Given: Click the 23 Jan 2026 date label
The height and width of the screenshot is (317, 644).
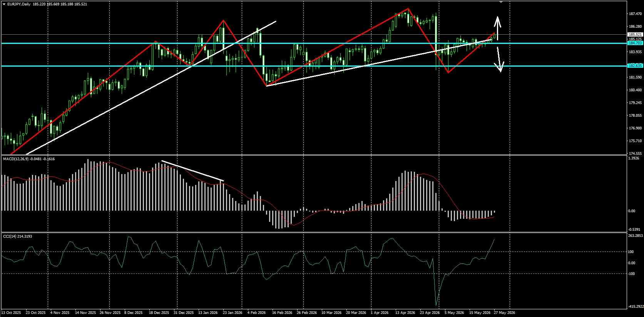Looking at the screenshot, I should [233, 313].
